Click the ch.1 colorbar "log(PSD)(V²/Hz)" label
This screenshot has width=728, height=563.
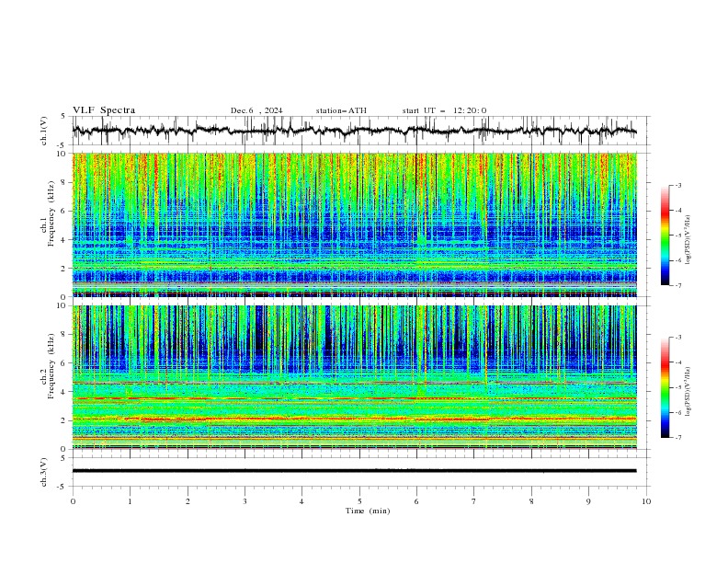[688, 240]
